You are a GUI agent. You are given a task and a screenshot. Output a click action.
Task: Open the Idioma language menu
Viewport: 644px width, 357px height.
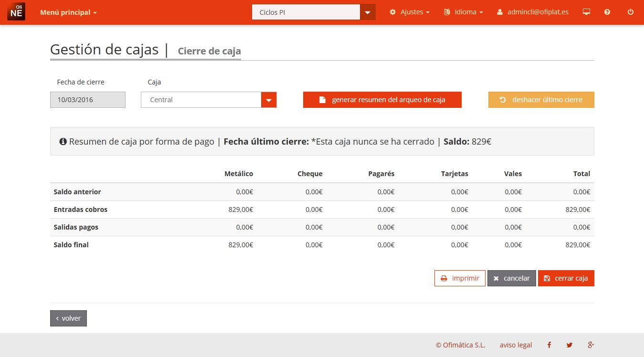point(464,12)
